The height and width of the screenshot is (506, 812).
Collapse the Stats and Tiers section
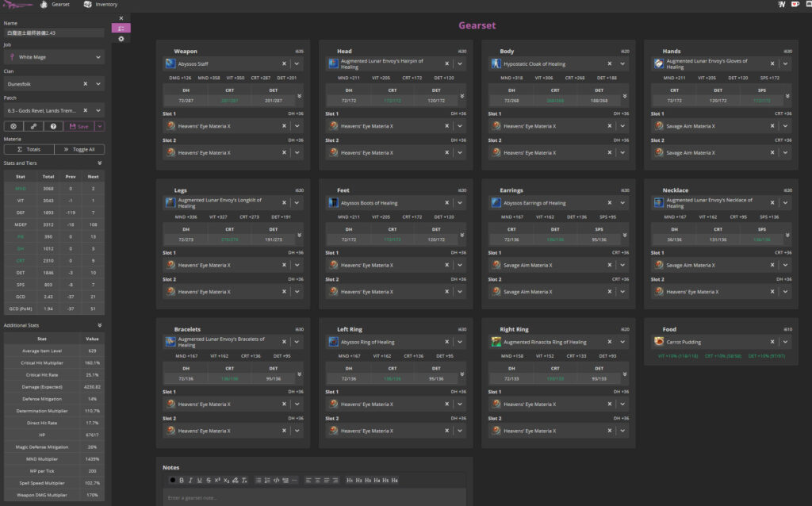[x=100, y=163]
